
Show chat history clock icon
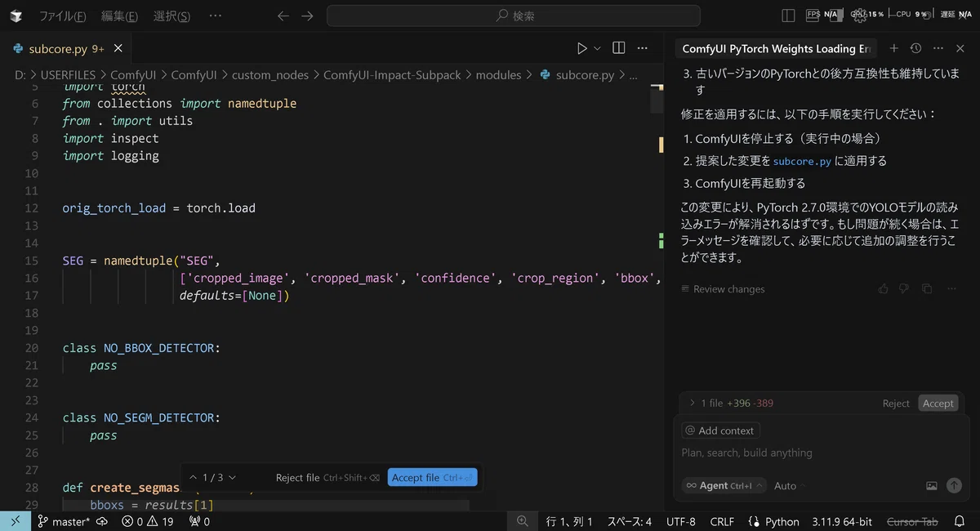click(915, 49)
